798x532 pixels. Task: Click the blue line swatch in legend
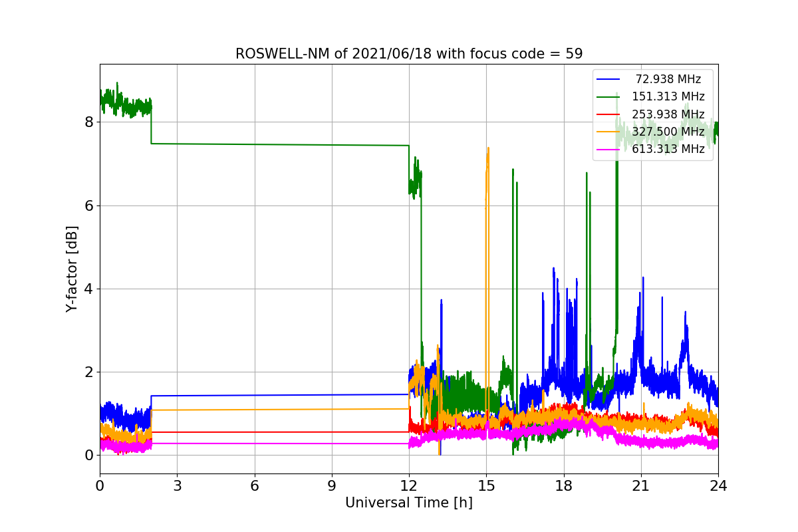click(x=608, y=79)
